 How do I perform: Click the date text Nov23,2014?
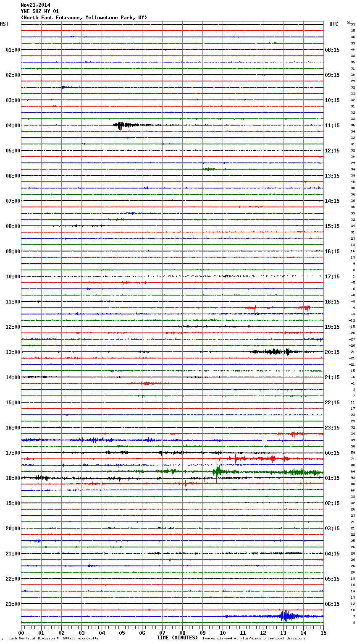35,5
